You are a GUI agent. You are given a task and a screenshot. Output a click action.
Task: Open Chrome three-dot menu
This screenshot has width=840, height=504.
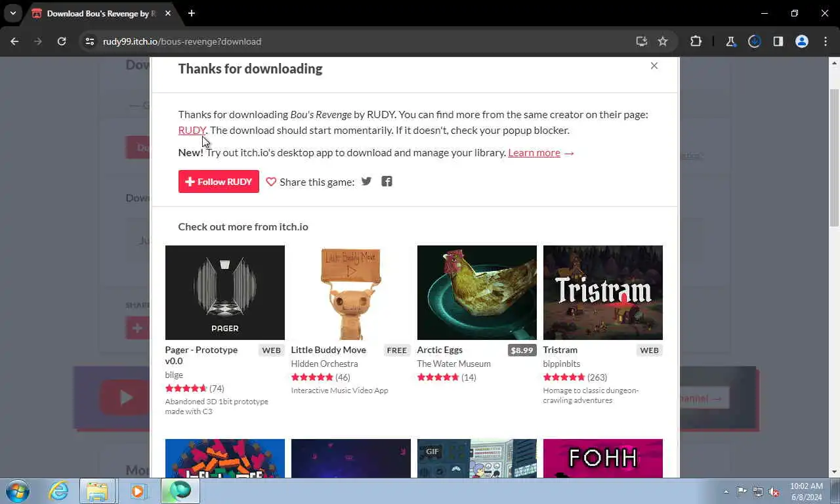click(x=826, y=41)
